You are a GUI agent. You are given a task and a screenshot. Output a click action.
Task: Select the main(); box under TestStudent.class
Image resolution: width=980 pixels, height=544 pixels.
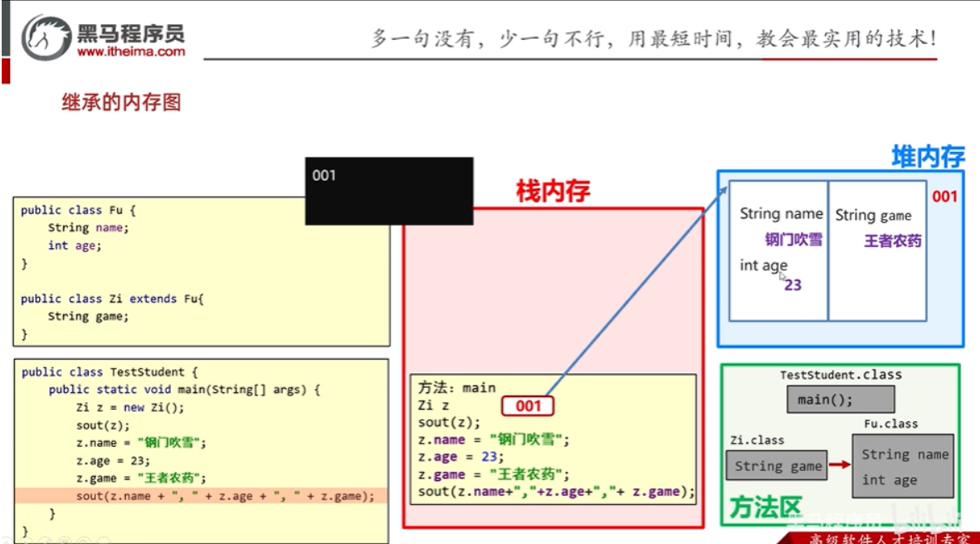coord(840,399)
